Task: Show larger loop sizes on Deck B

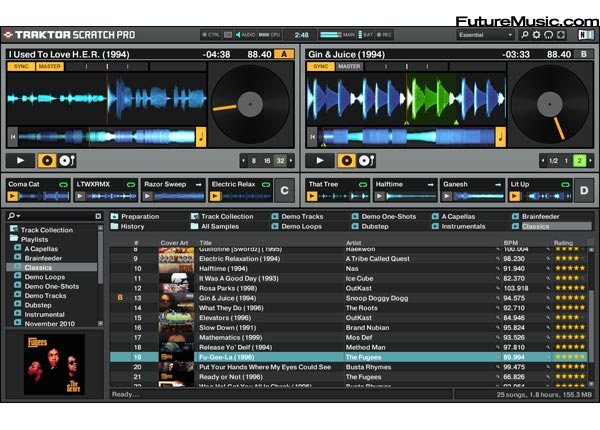Action: coord(590,161)
